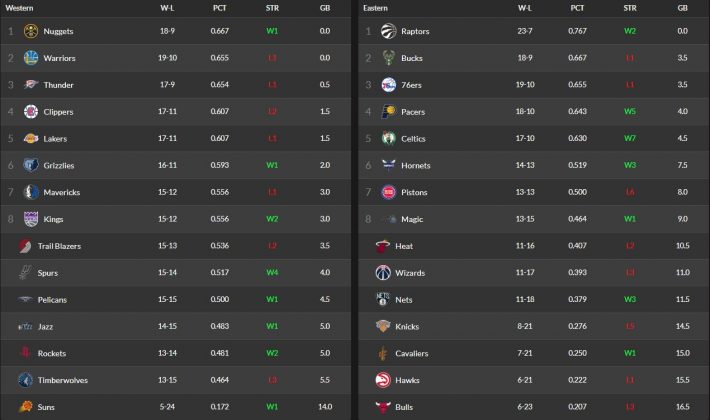Click the Knicks team logo
This screenshot has height=420, width=710.
(384, 326)
